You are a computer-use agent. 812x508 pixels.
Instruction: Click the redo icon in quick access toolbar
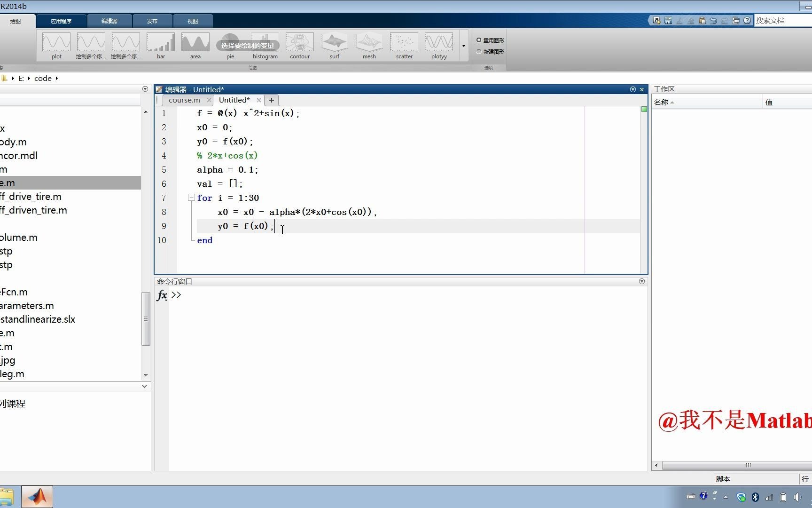tap(725, 21)
